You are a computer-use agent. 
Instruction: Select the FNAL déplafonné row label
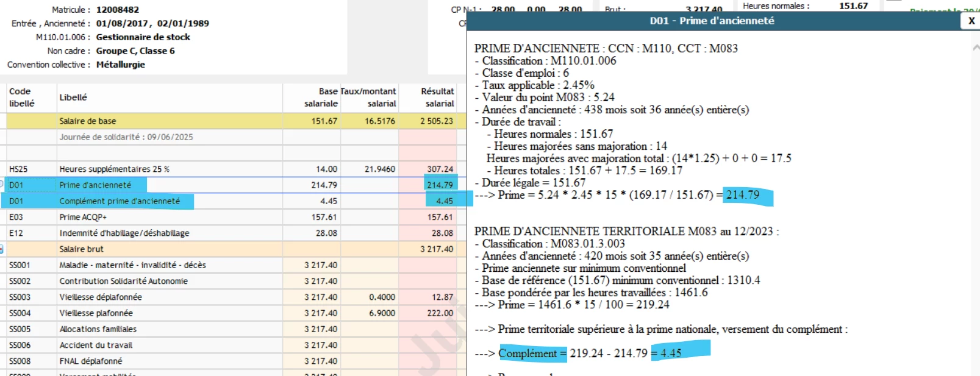91,361
